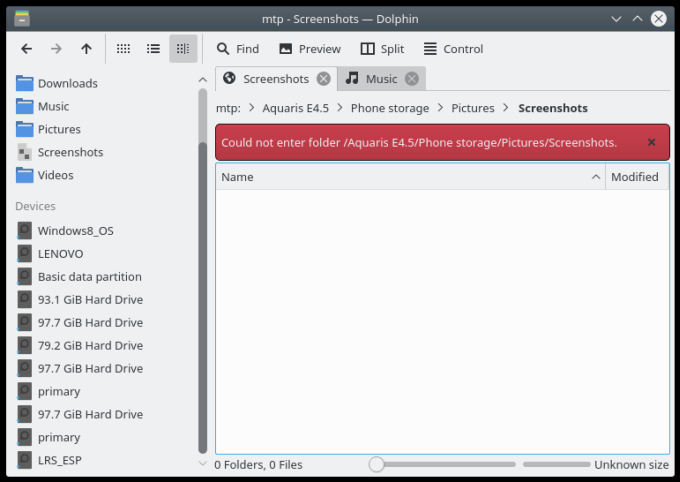This screenshot has height=482, width=680.
Task: Click the Screenshots breadcrumb segment
Action: (x=553, y=108)
